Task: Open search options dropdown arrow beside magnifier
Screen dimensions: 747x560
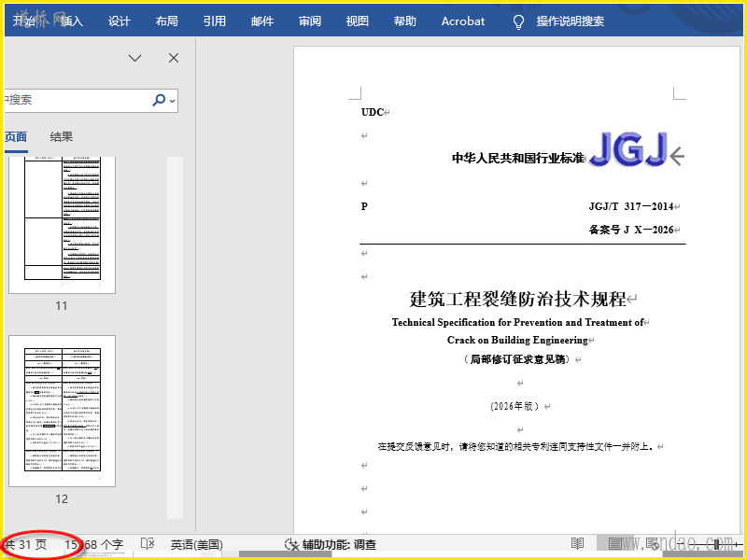Action: tap(172, 101)
